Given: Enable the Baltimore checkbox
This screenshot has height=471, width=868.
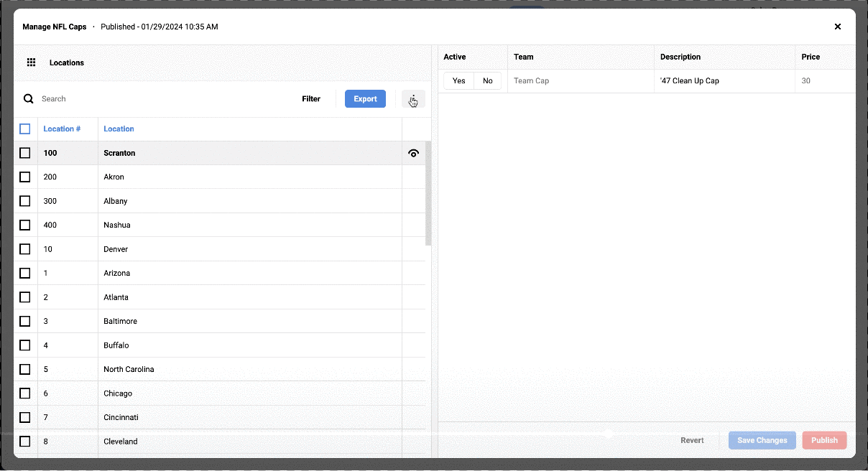Looking at the screenshot, I should 25,321.
